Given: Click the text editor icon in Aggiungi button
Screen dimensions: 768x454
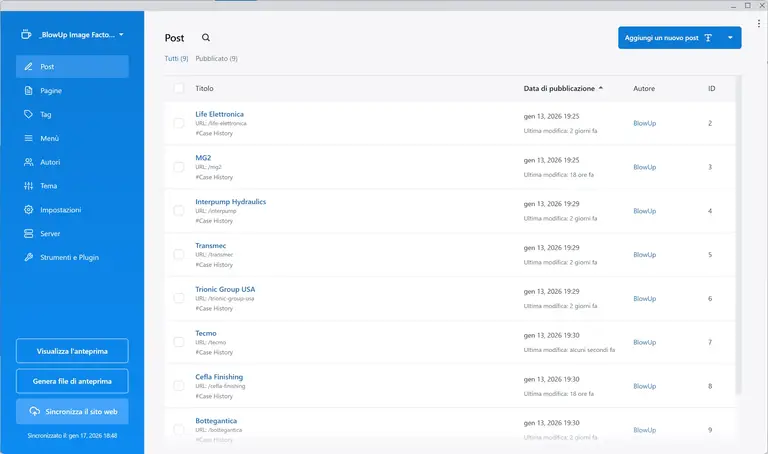Looking at the screenshot, I should 708,38.
